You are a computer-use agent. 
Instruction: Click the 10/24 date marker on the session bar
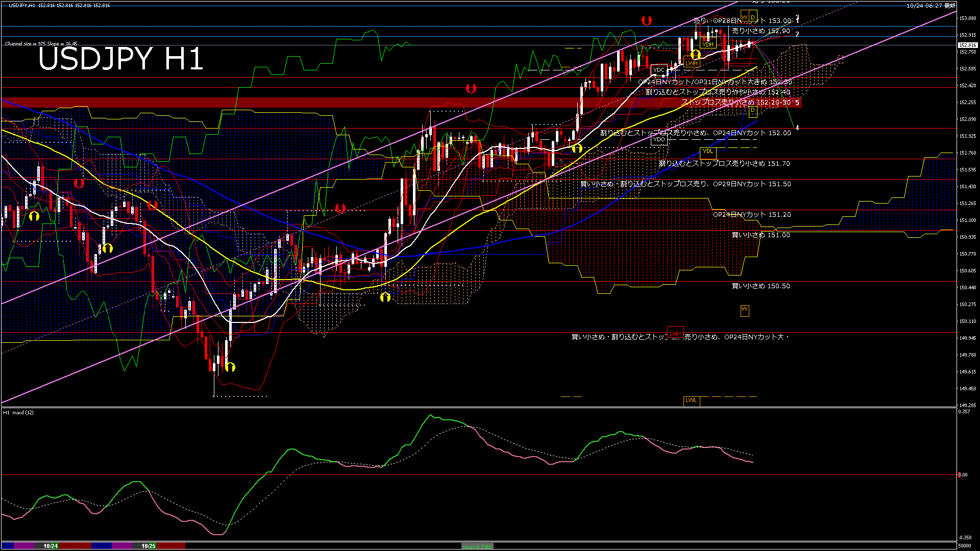[x=51, y=546]
